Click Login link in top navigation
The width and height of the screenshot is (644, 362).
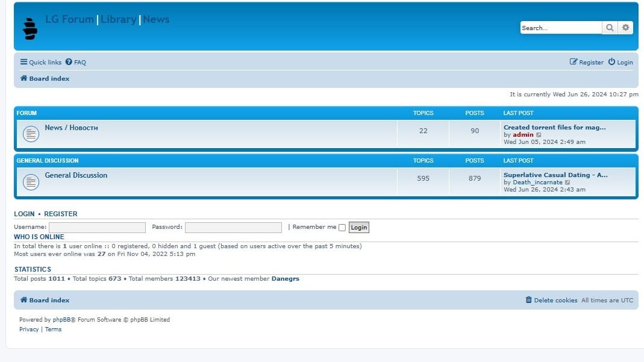(621, 62)
